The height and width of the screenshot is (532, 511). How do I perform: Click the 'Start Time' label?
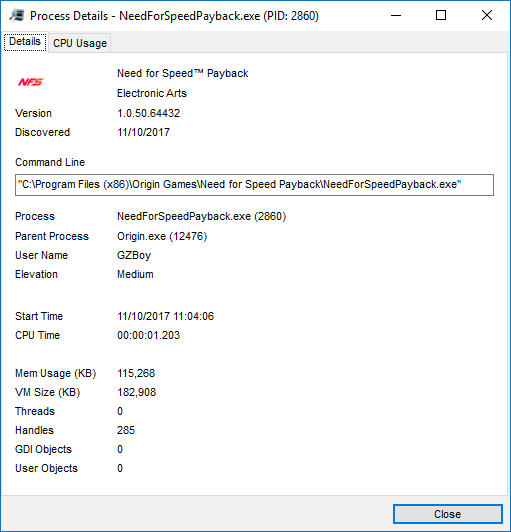click(x=39, y=316)
